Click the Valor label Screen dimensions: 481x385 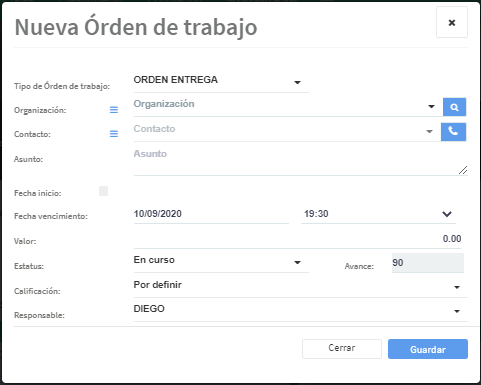coord(25,241)
